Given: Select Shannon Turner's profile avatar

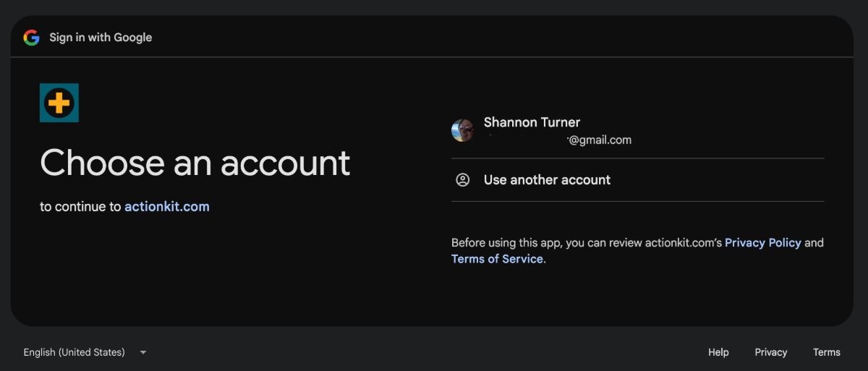Looking at the screenshot, I should [463, 131].
